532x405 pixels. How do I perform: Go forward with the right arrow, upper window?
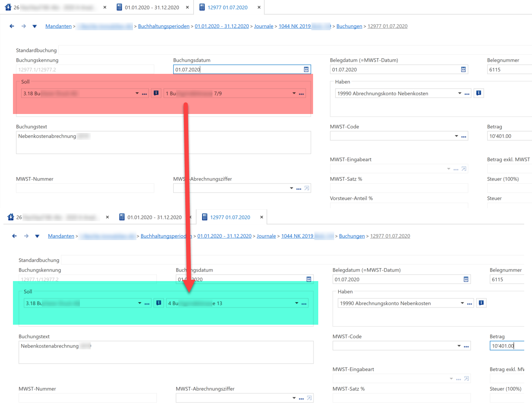click(x=24, y=26)
